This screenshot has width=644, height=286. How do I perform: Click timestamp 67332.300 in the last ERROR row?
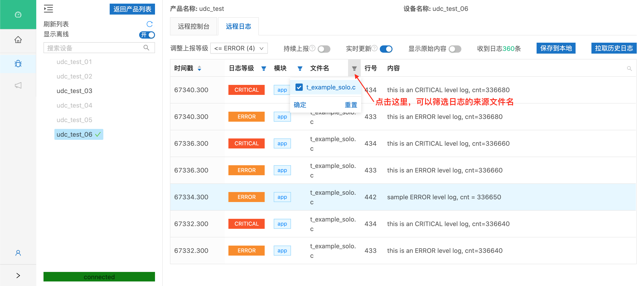point(191,251)
